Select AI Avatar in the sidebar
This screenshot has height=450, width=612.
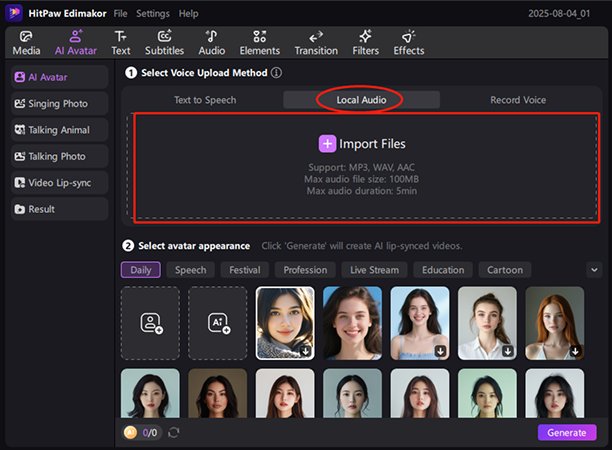[x=59, y=77]
